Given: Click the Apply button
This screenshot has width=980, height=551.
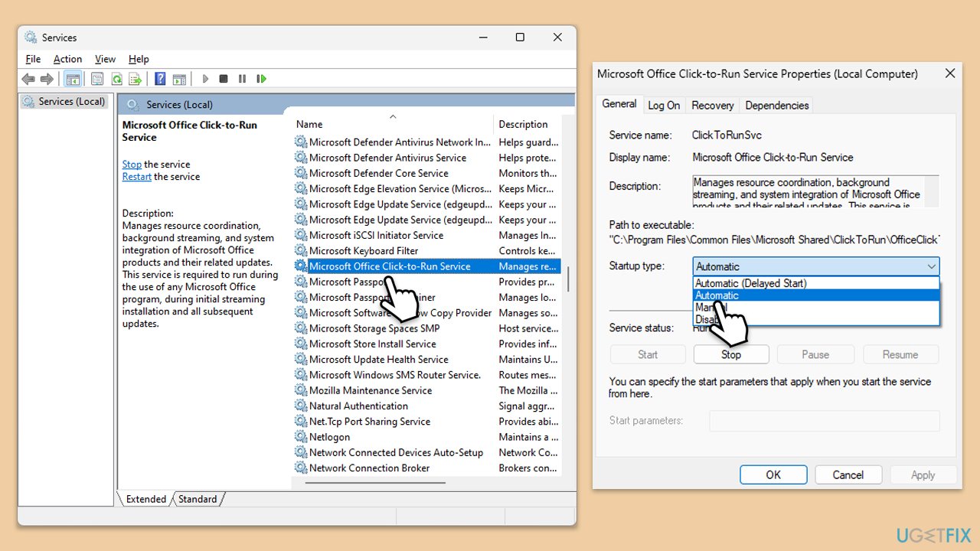Looking at the screenshot, I should click(x=923, y=474).
